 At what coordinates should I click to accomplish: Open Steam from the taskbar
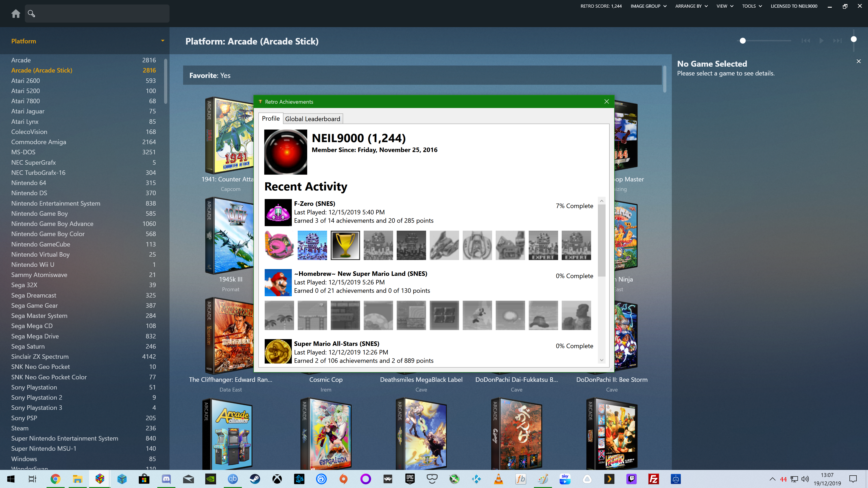pos(255,479)
